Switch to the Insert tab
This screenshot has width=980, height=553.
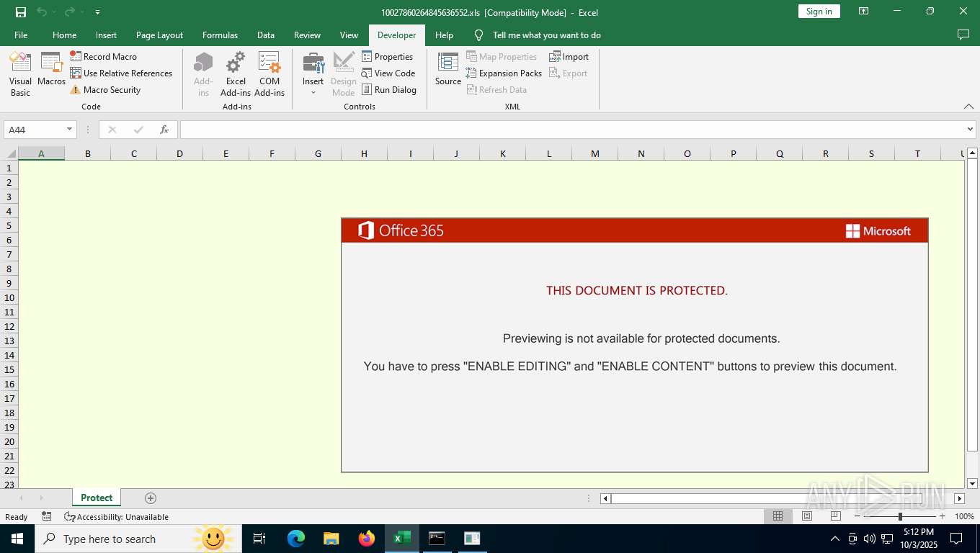pyautogui.click(x=106, y=35)
